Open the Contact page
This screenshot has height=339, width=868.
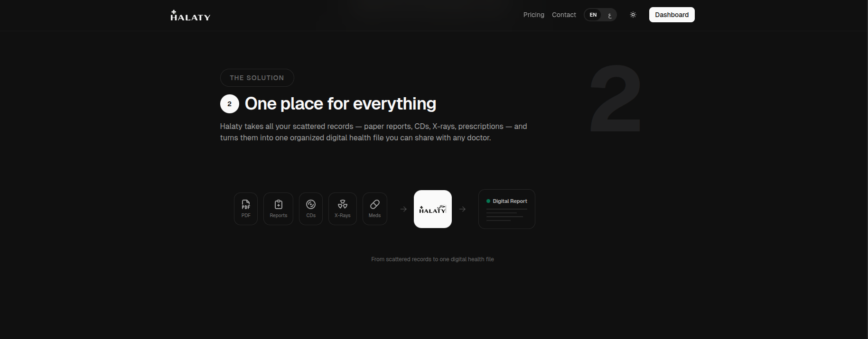(x=564, y=15)
